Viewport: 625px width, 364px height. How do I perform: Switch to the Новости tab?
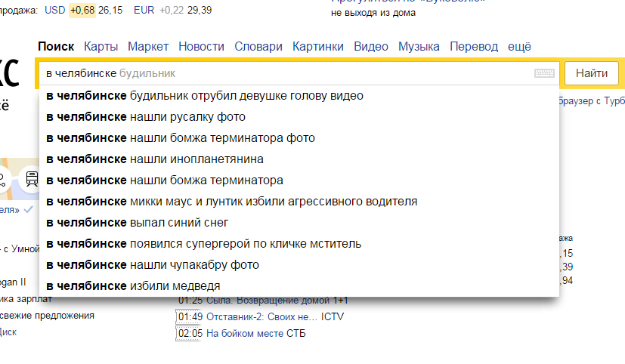(201, 47)
